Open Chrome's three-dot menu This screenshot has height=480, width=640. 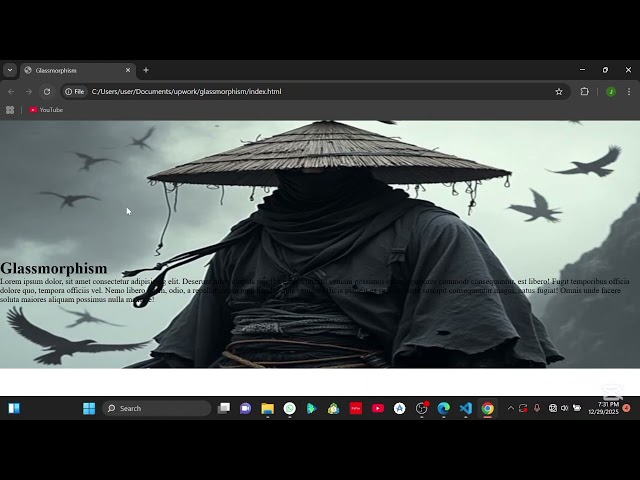[x=629, y=92]
